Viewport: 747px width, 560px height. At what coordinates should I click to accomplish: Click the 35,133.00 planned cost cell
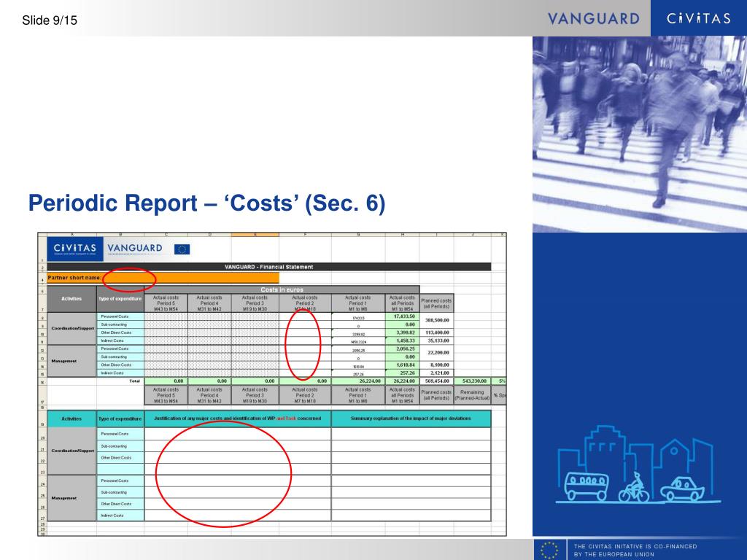pyautogui.click(x=436, y=341)
